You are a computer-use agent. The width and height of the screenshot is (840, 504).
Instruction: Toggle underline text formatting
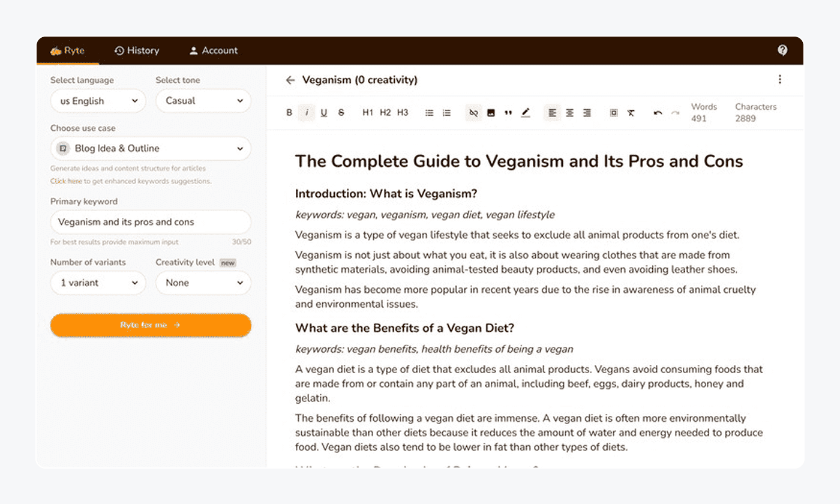[x=324, y=113]
